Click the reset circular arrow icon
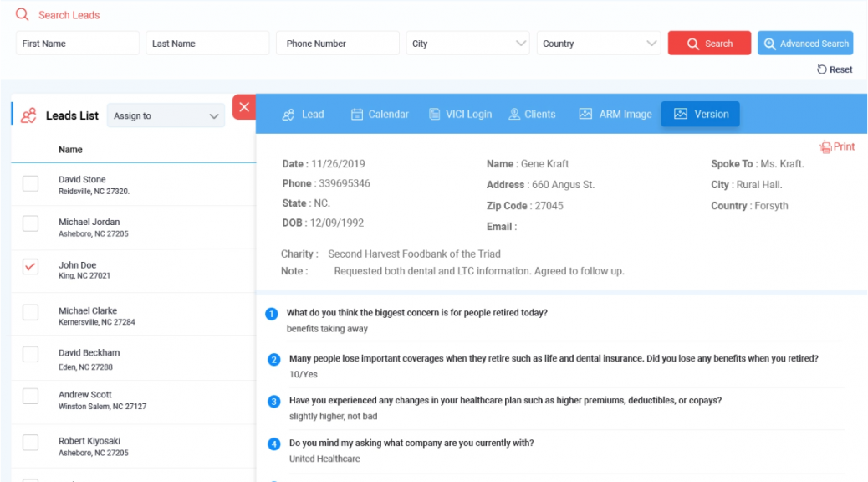 tap(822, 69)
